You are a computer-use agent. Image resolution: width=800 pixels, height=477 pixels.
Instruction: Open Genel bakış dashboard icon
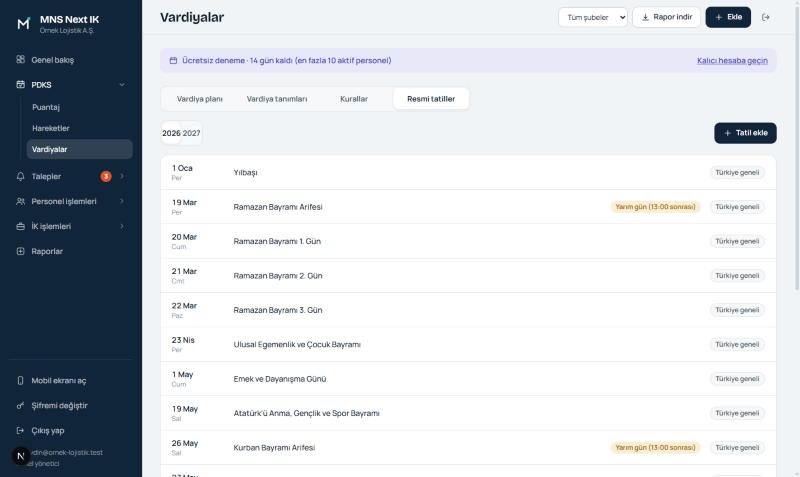pos(20,59)
